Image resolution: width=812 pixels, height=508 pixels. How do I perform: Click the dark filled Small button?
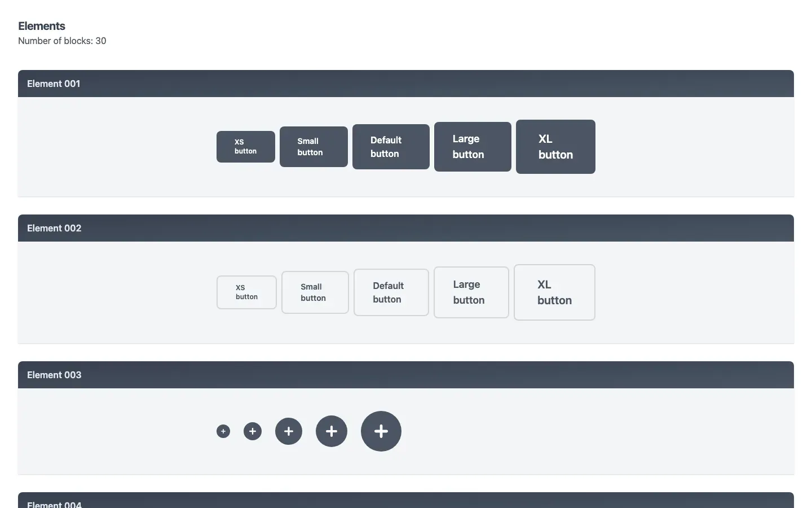[x=314, y=147]
